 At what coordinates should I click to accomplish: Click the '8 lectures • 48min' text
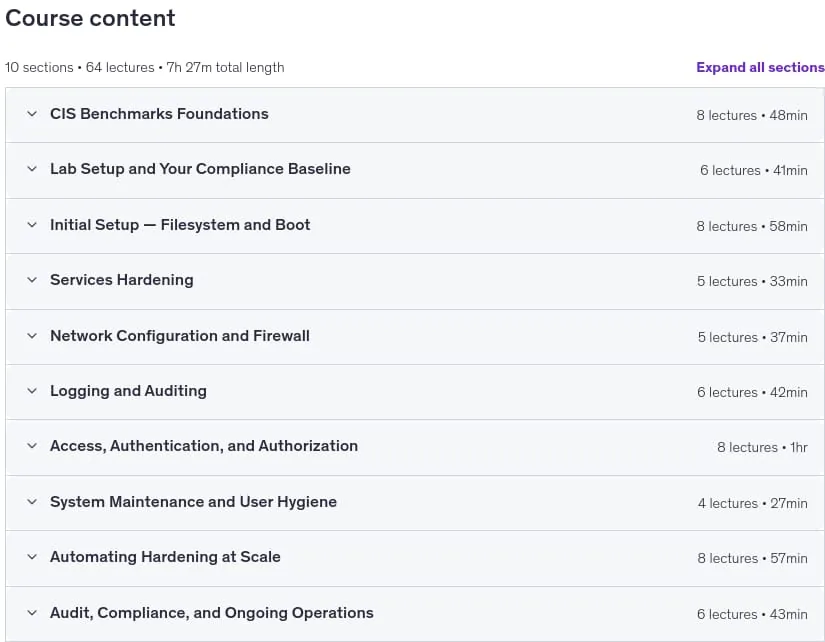(x=752, y=115)
